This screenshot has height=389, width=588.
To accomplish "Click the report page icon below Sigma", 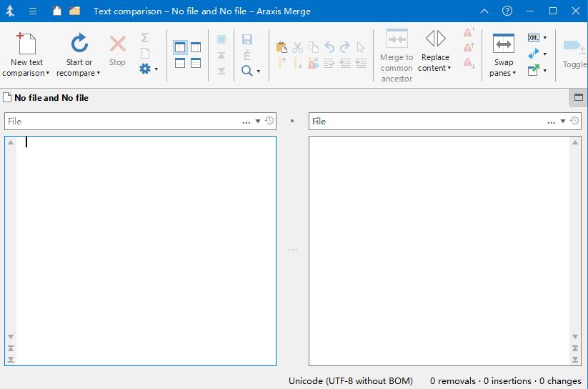I will click(145, 53).
